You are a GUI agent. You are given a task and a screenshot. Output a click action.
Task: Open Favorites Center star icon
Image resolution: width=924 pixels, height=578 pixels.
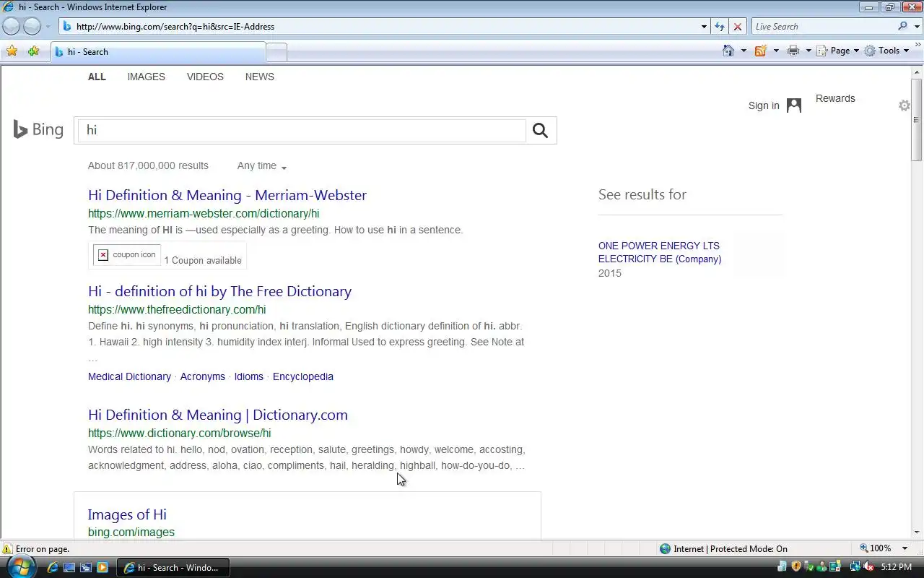pos(12,51)
